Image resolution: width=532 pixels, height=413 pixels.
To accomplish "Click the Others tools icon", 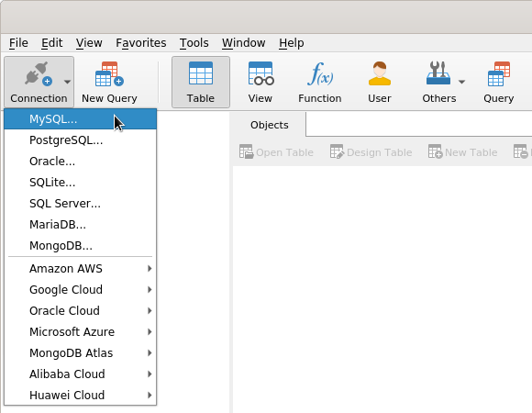I will pyautogui.click(x=438, y=73).
